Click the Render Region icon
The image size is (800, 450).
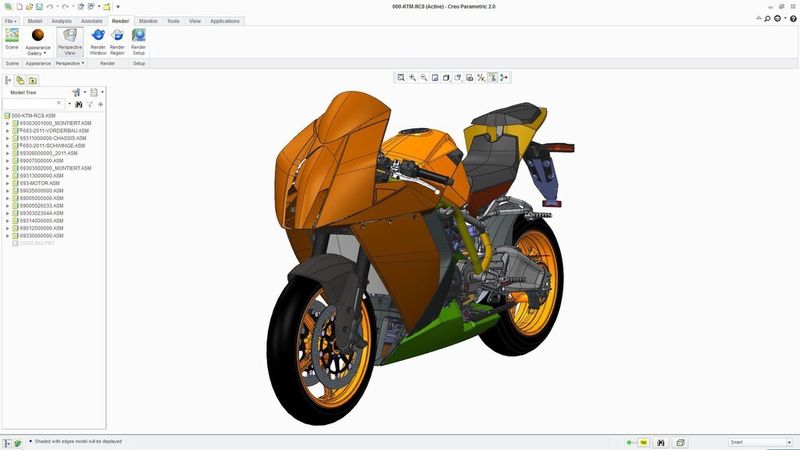coord(117,35)
